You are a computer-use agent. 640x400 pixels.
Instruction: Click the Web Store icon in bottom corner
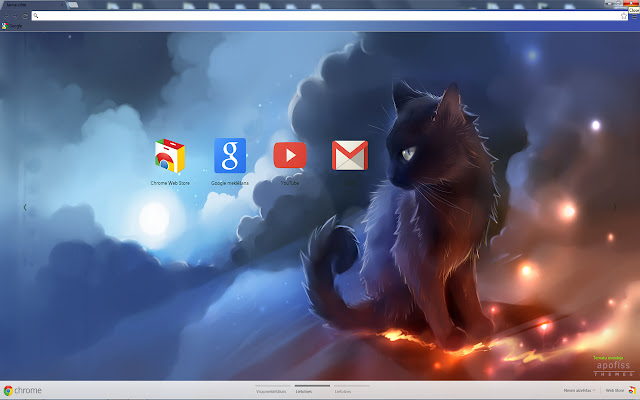(x=632, y=391)
